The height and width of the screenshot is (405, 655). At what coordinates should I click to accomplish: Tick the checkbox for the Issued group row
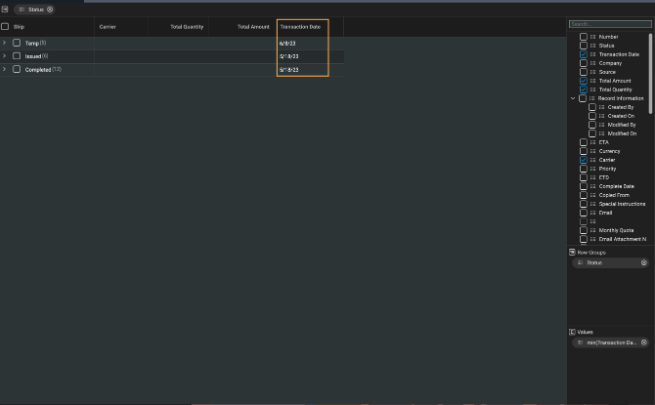[x=17, y=56]
